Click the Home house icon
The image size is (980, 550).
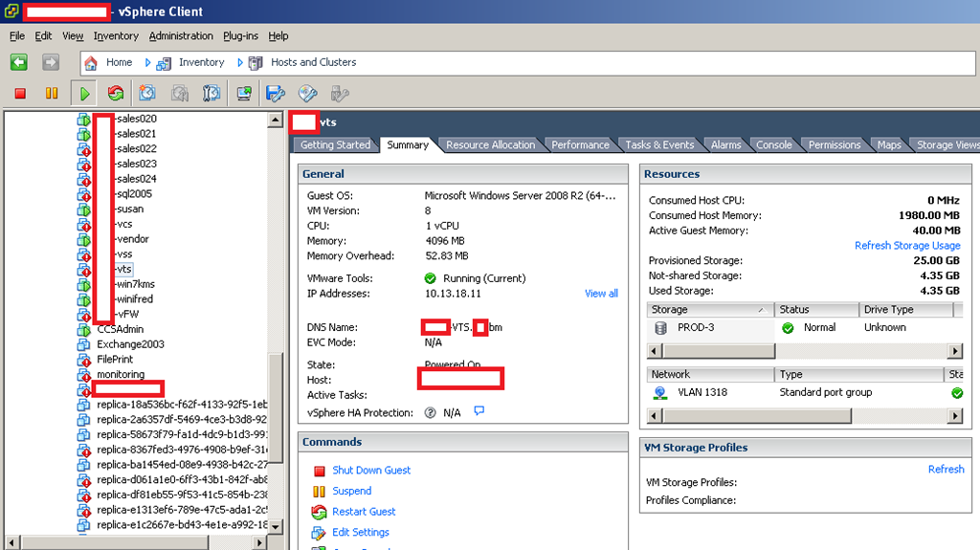[x=91, y=62]
